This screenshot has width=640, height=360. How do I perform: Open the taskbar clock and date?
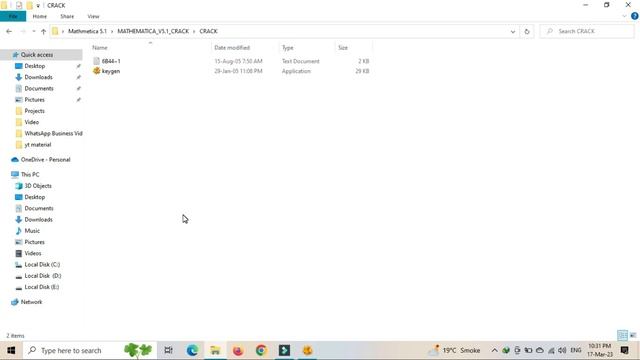coord(600,350)
